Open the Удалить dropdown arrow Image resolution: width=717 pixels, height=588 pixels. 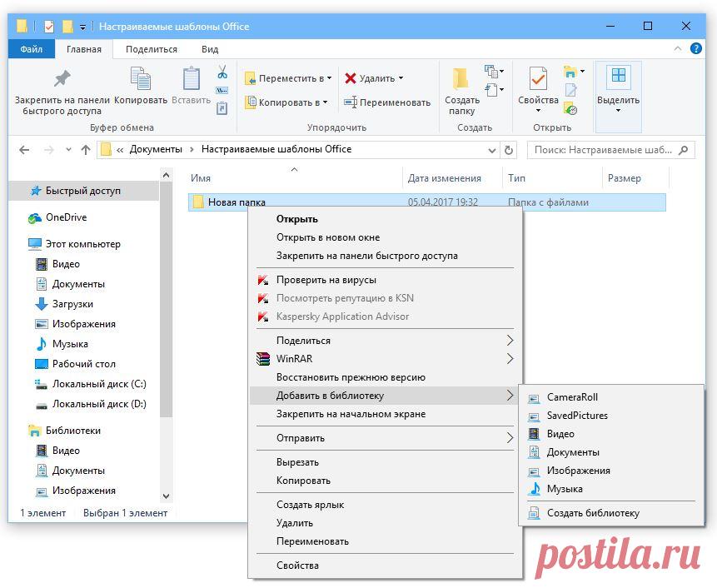tap(401, 78)
